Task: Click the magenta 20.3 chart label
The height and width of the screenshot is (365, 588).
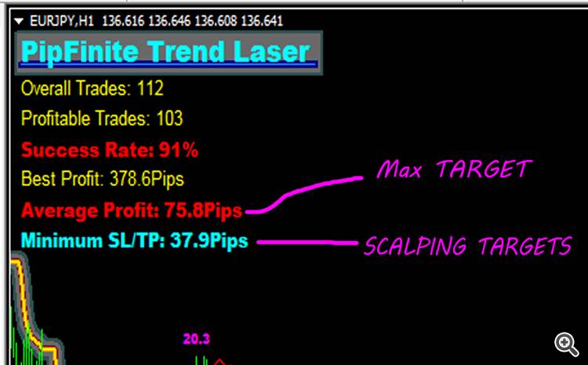Action: [197, 339]
